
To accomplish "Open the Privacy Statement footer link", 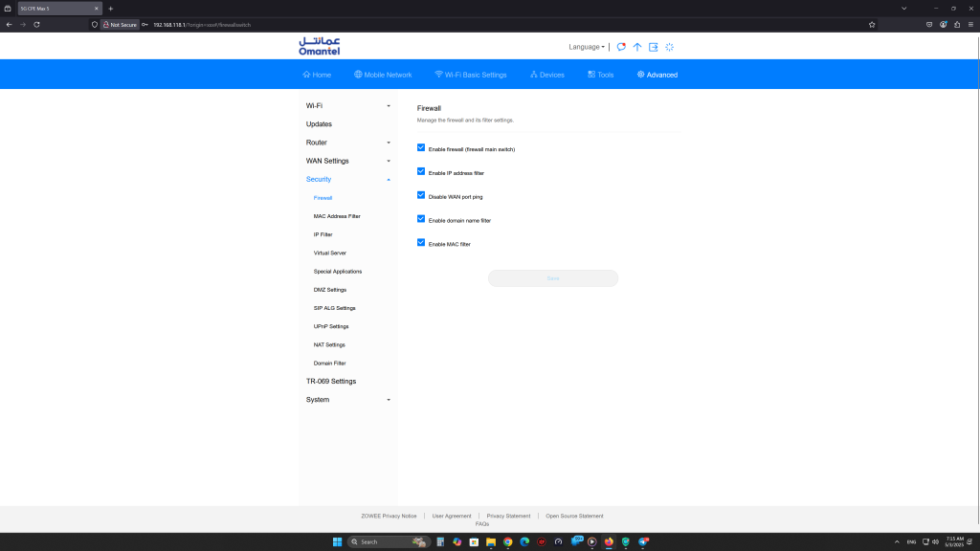I will [x=508, y=516].
